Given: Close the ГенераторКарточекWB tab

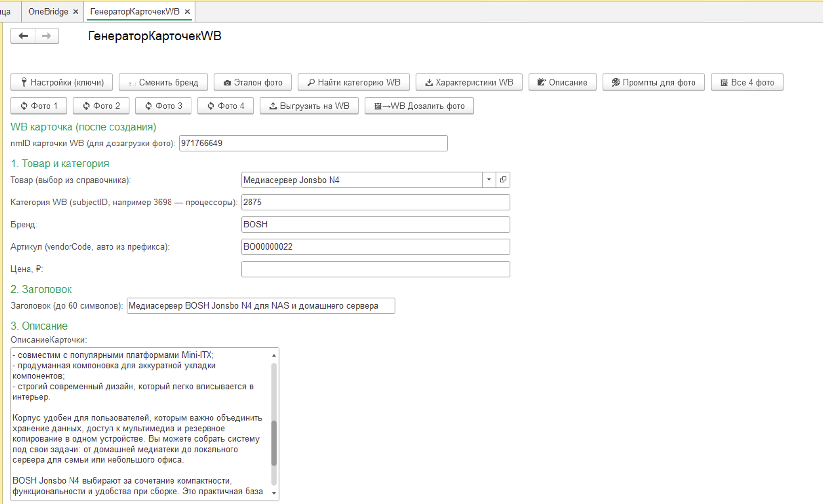Looking at the screenshot, I should tap(187, 12).
